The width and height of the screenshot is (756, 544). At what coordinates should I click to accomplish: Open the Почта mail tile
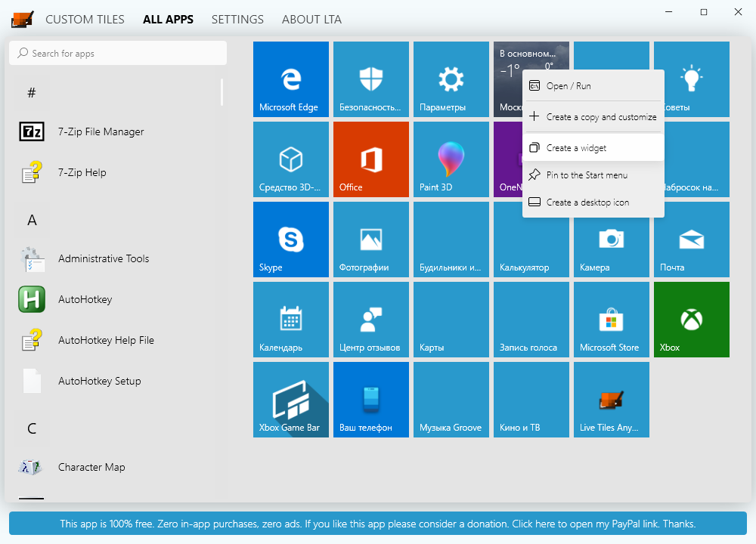tap(692, 239)
